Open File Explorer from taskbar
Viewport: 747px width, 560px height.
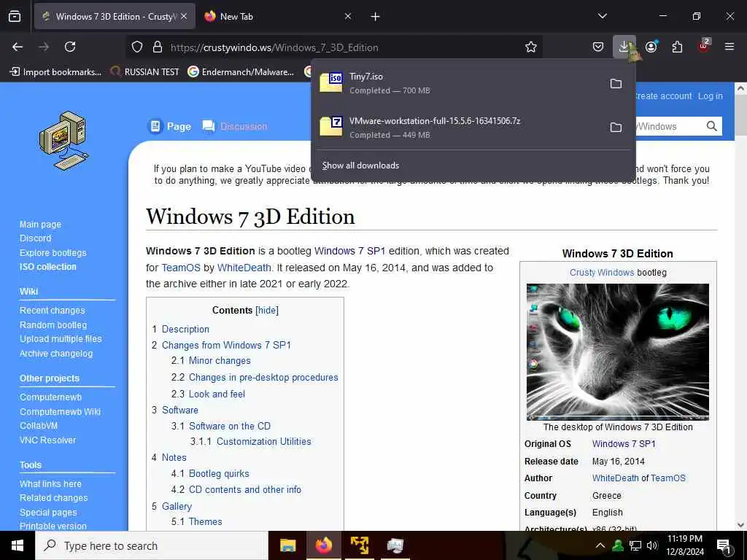(x=287, y=545)
